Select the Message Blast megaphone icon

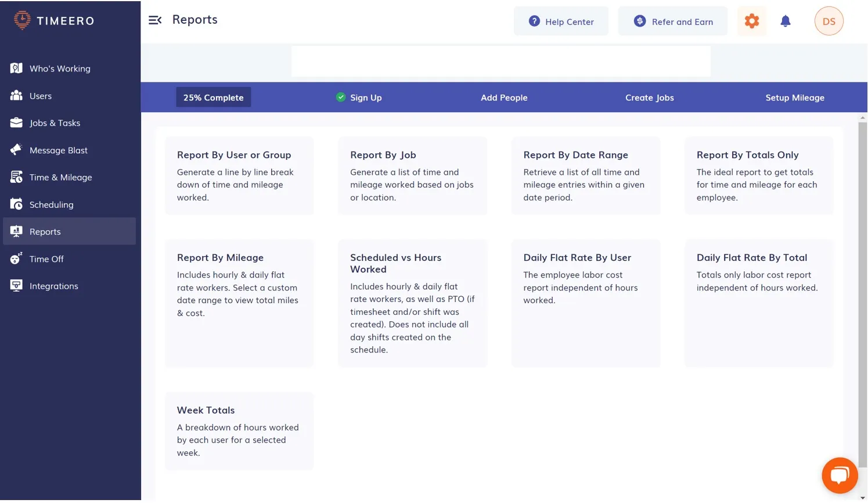point(16,150)
